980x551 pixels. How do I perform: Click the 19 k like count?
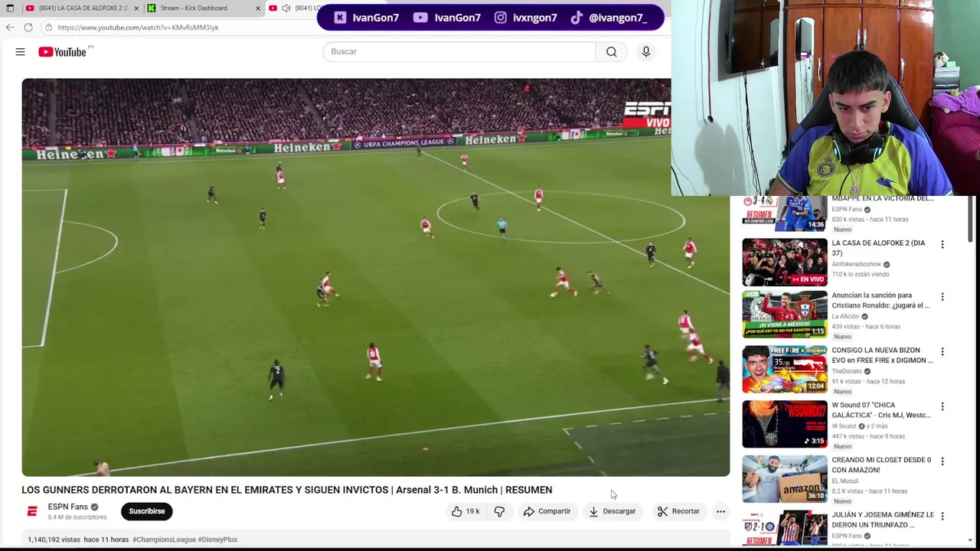pos(472,511)
